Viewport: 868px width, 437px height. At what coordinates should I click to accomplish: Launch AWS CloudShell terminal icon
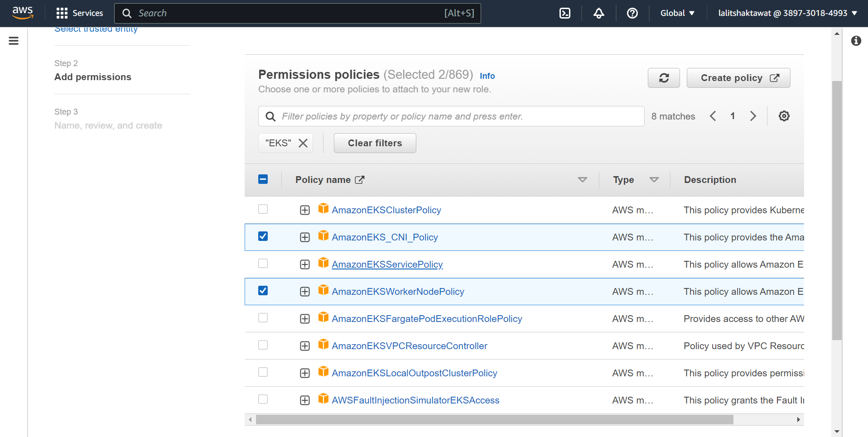[x=565, y=13]
